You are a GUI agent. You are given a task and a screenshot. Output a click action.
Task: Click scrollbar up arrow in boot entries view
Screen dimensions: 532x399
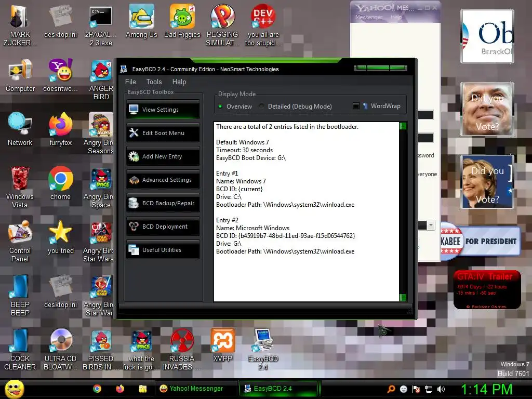(403, 126)
